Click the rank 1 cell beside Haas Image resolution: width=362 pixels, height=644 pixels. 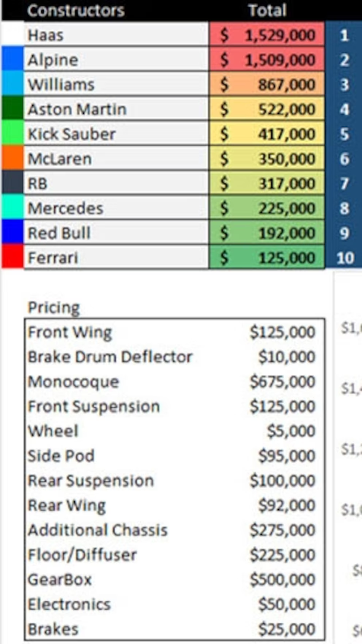pyautogui.click(x=344, y=35)
